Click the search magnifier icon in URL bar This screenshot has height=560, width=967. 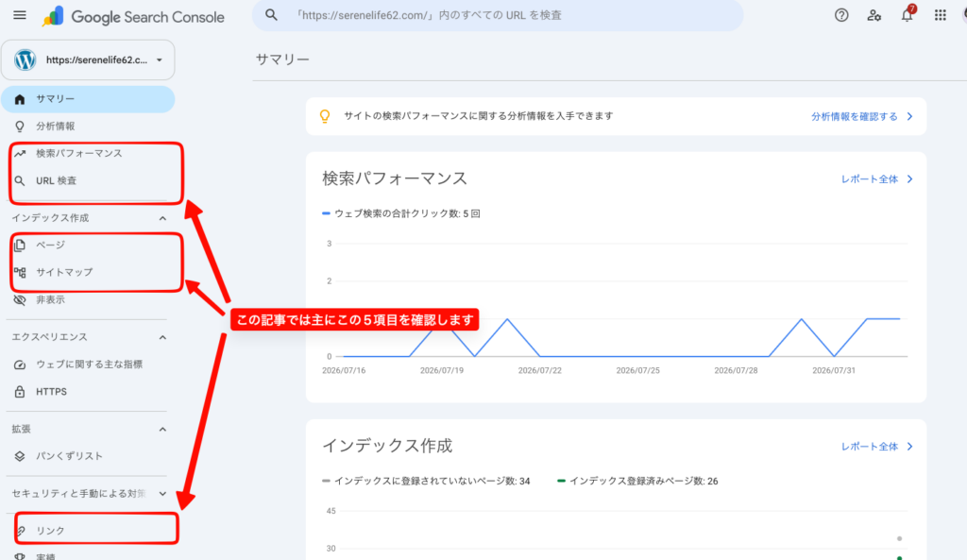coord(271,15)
